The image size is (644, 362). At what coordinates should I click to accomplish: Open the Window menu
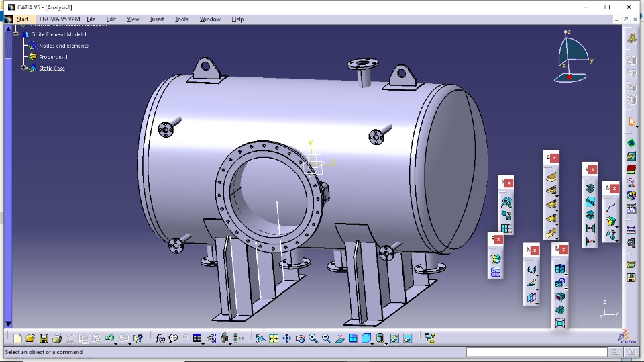click(210, 19)
